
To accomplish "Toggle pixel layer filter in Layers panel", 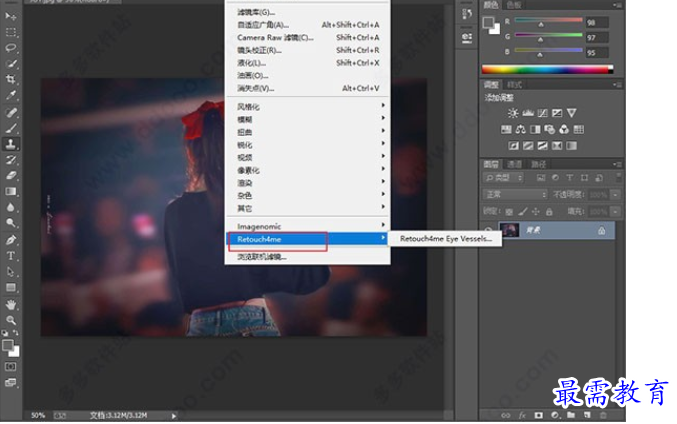I will [x=541, y=177].
